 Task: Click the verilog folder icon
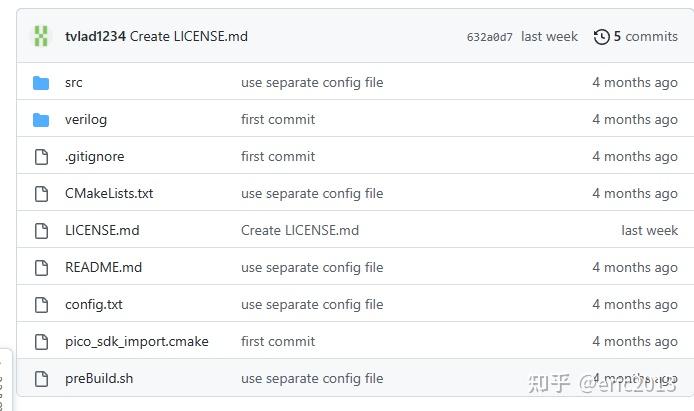(41, 120)
